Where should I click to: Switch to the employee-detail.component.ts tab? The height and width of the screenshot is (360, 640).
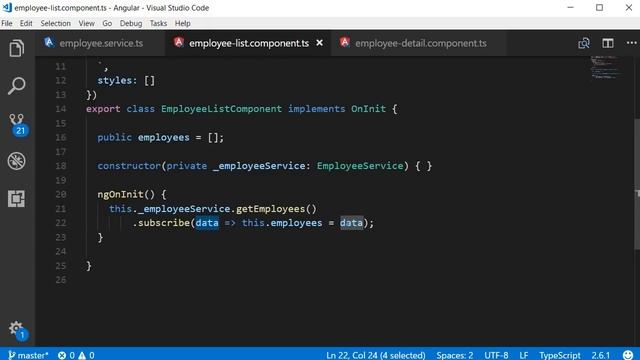tap(420, 43)
